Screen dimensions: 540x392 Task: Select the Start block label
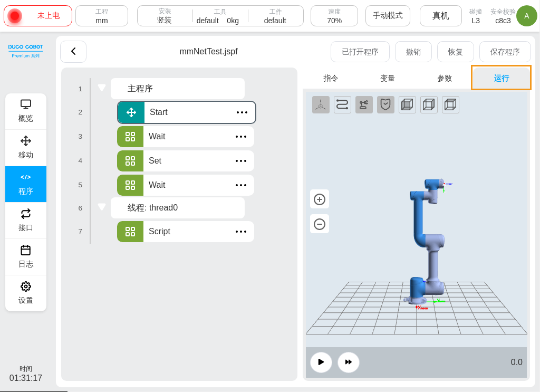click(158, 112)
